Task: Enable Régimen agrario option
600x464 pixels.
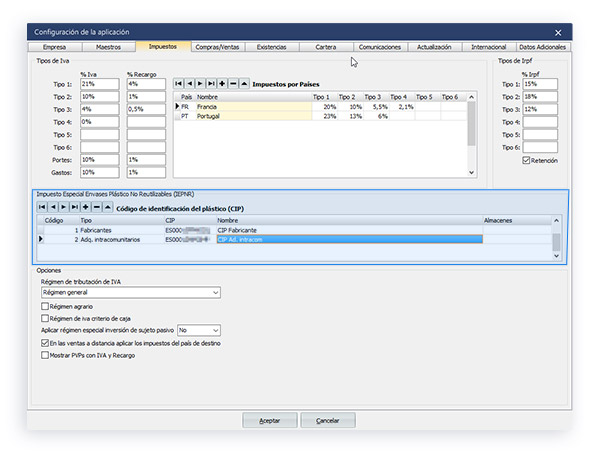Action: click(44, 306)
